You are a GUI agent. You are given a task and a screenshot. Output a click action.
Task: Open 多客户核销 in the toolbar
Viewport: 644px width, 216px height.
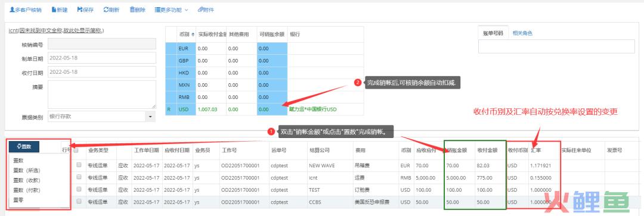pyautogui.click(x=26, y=10)
